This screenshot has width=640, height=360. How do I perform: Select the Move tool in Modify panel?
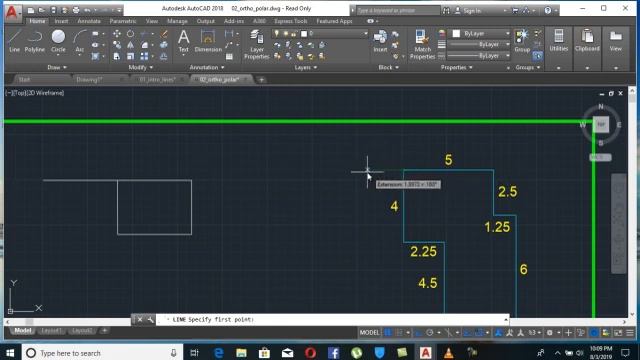[x=117, y=34]
